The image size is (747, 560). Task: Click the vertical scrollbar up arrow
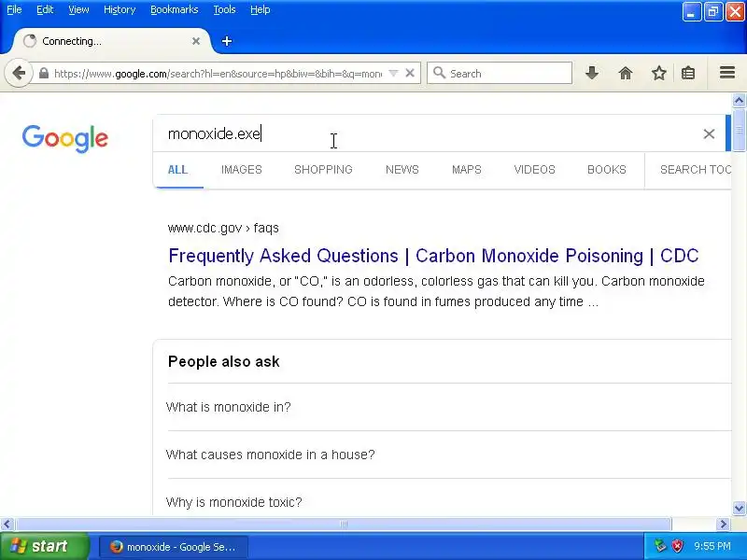tap(739, 101)
